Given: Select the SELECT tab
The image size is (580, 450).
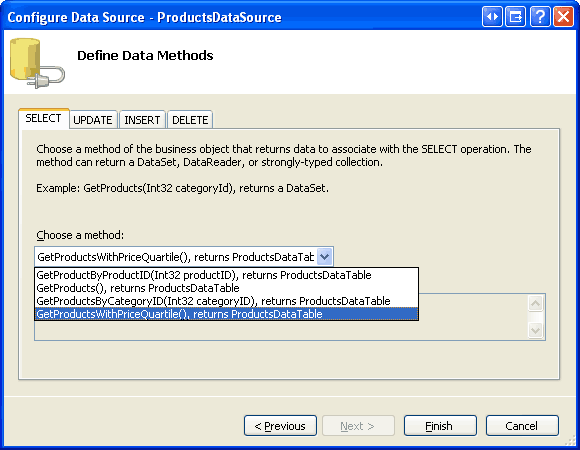Looking at the screenshot, I should point(44,118).
